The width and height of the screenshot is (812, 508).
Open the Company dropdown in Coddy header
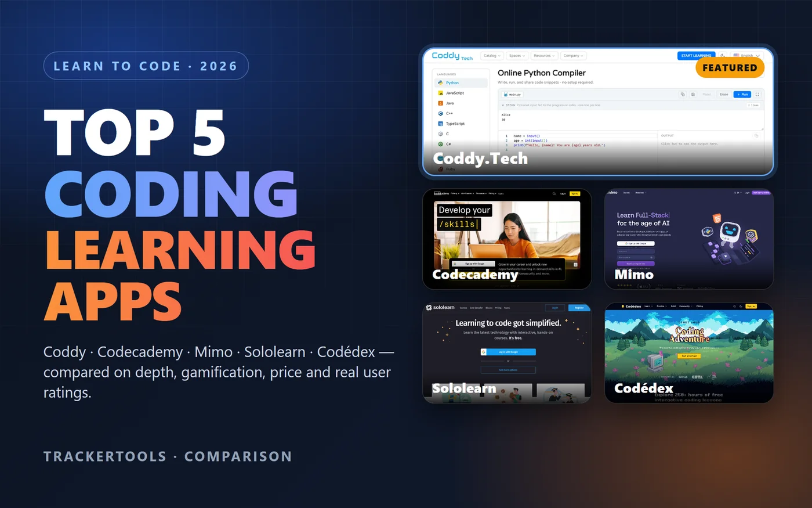573,56
